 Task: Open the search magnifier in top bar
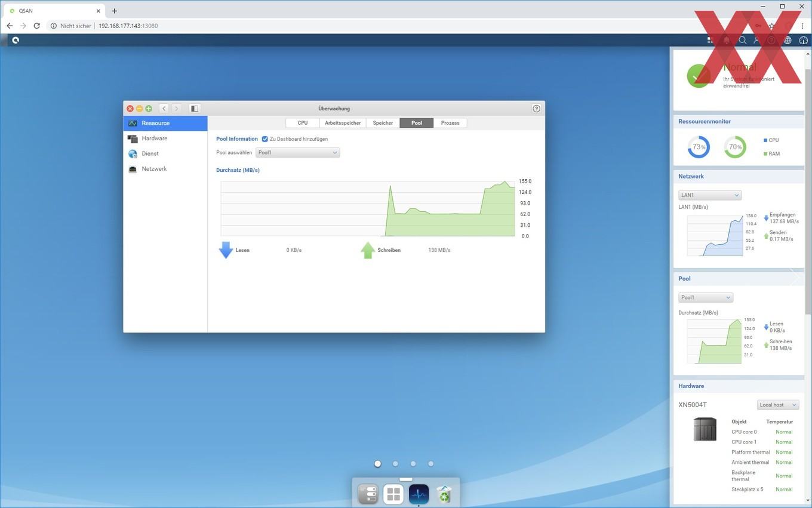742,40
